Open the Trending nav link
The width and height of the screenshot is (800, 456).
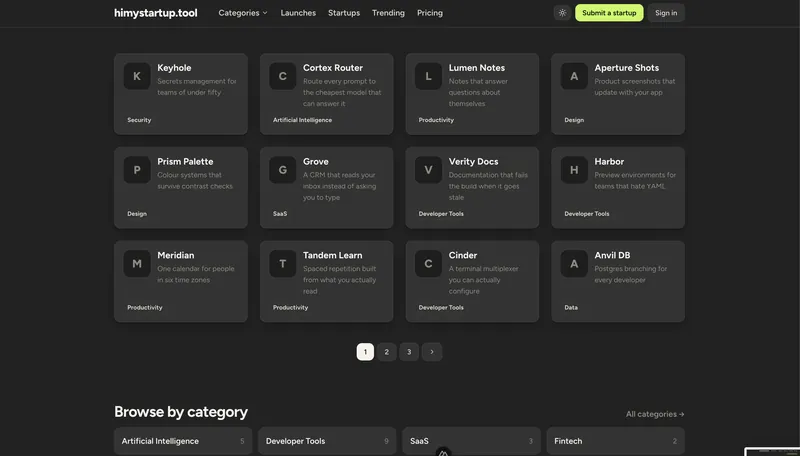point(388,13)
